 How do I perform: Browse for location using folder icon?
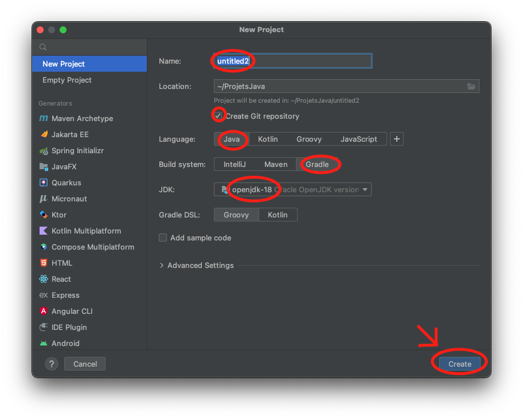[471, 87]
